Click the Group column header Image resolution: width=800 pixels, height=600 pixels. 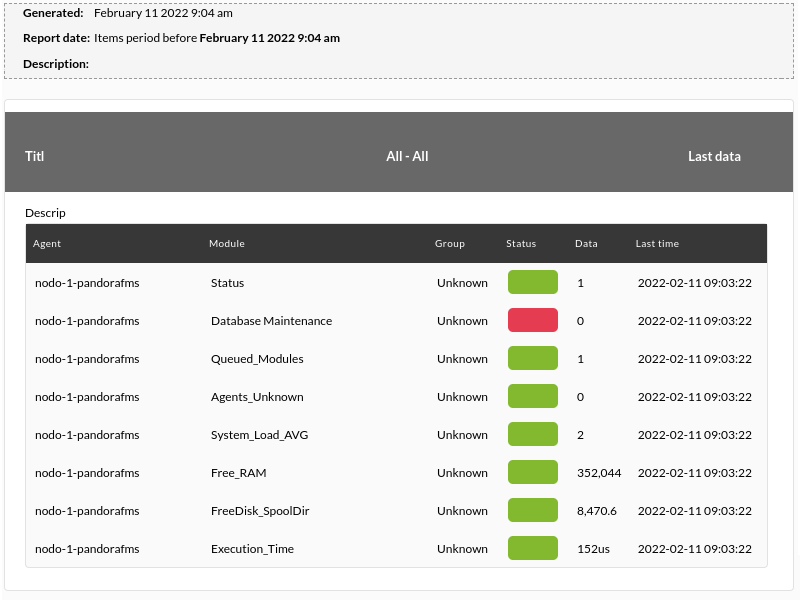449,243
